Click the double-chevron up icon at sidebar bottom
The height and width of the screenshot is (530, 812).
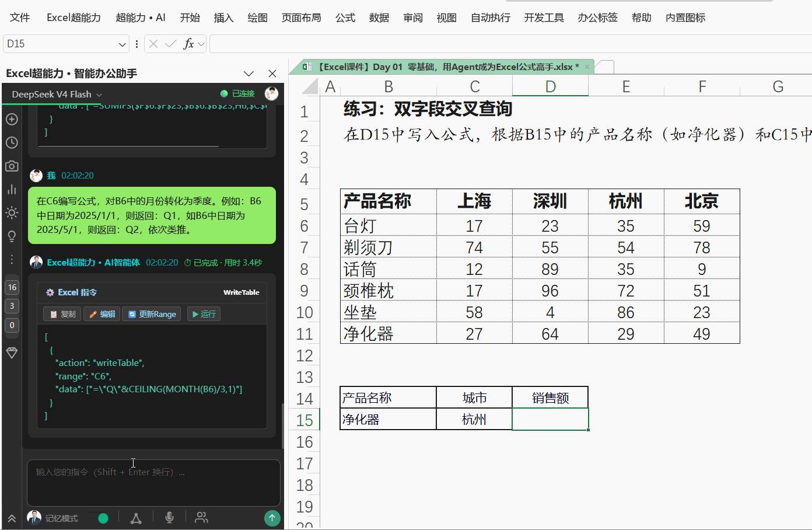(x=12, y=518)
